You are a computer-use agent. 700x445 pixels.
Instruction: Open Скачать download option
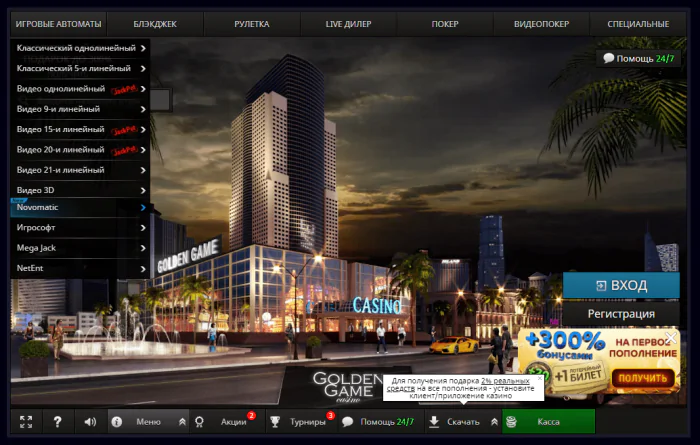(463, 422)
